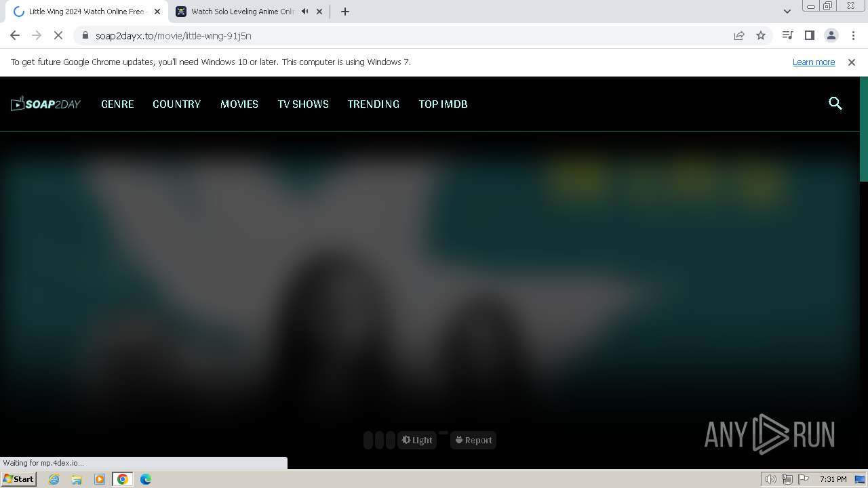Open network status in tray

click(787, 479)
